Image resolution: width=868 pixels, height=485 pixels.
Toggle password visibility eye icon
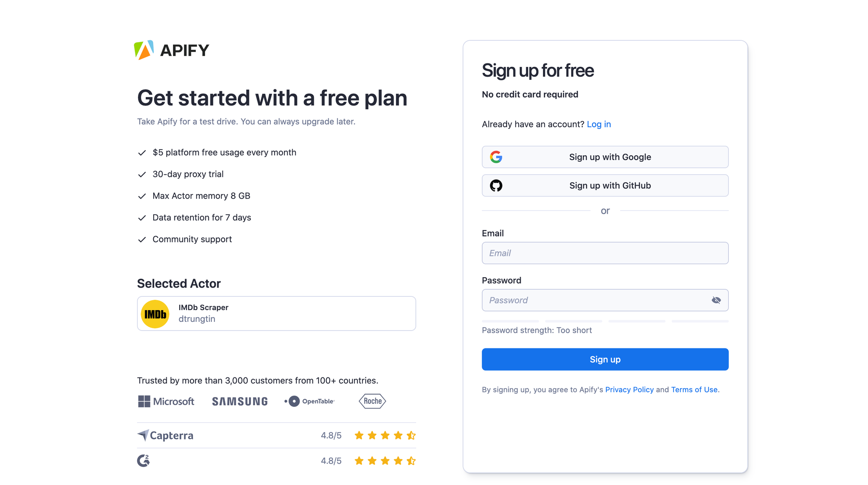click(x=715, y=300)
